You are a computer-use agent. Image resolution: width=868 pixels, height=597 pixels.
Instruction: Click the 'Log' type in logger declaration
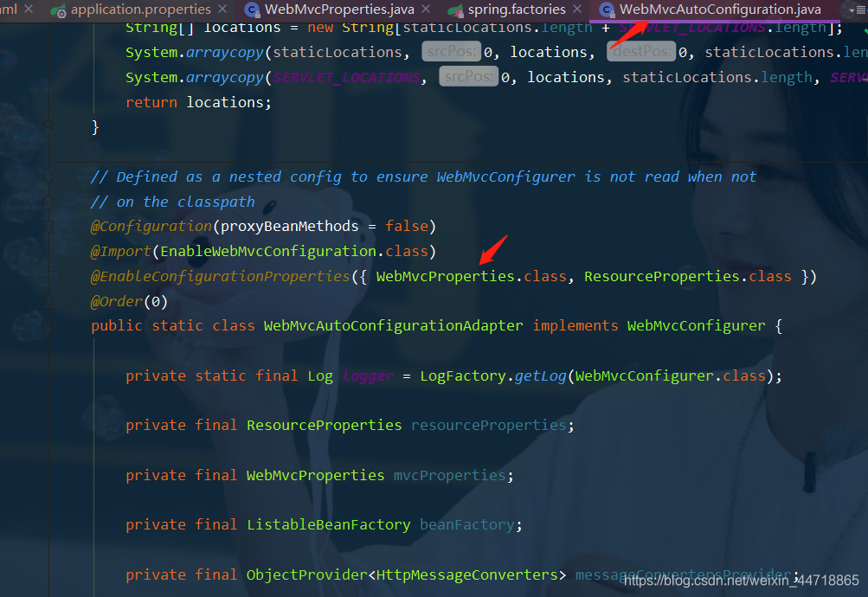click(x=320, y=376)
